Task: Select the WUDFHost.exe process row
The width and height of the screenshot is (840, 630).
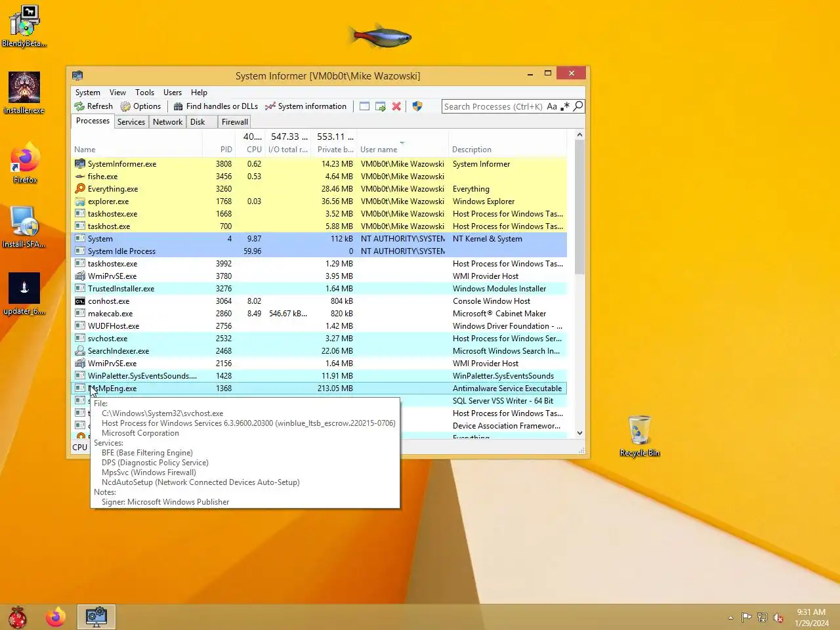Action: tap(319, 326)
